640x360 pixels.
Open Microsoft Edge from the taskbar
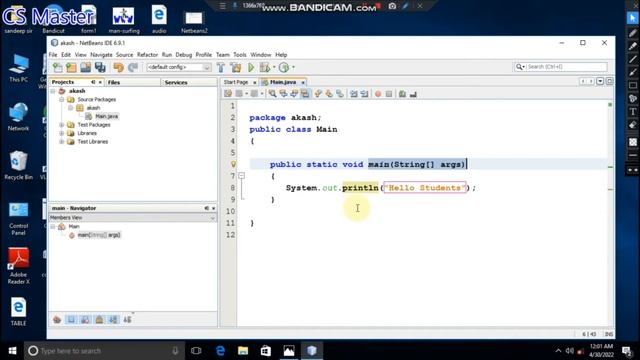pos(220,351)
